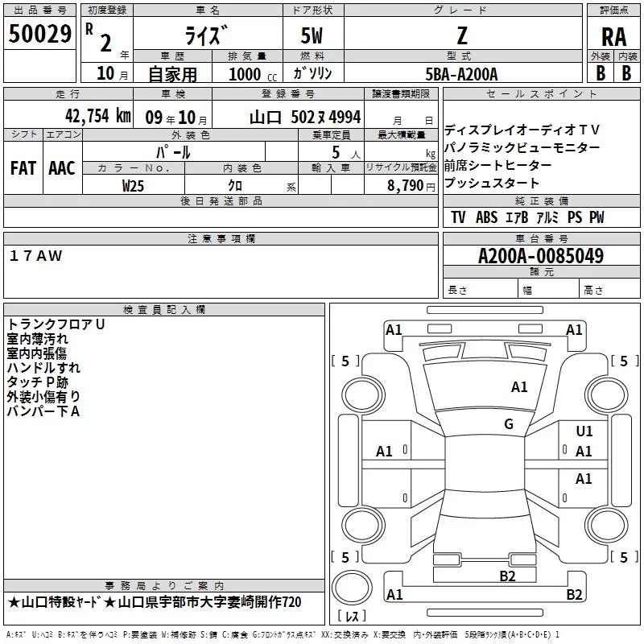
Task: Click the 検査員記入欄 section header
Action: 164,310
